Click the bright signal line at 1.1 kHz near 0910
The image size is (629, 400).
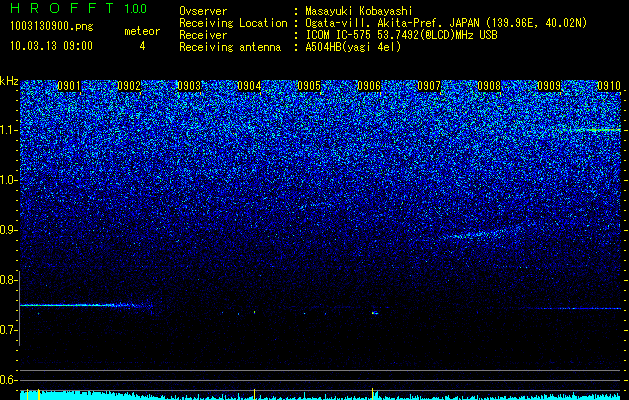[x=592, y=130]
